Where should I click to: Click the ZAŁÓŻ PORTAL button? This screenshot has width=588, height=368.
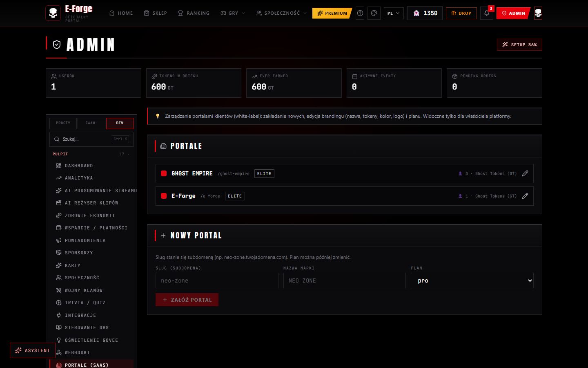tap(187, 300)
